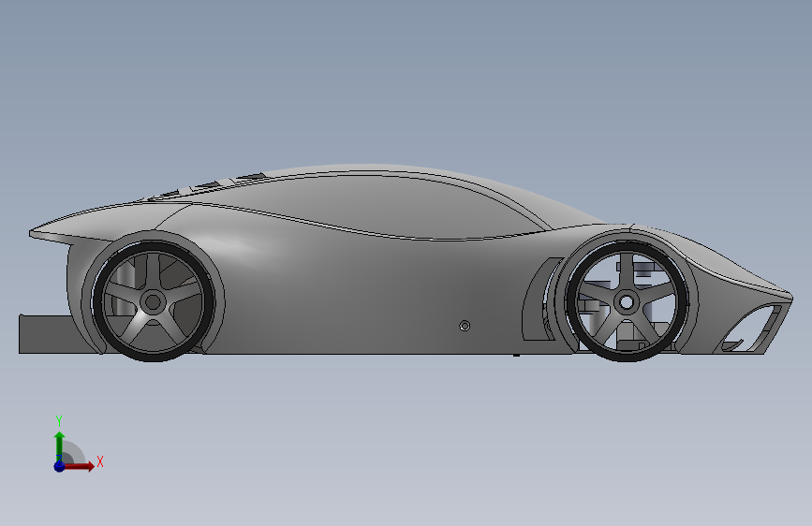Click the red X axis arrow
812x526 pixels.
tap(79, 466)
